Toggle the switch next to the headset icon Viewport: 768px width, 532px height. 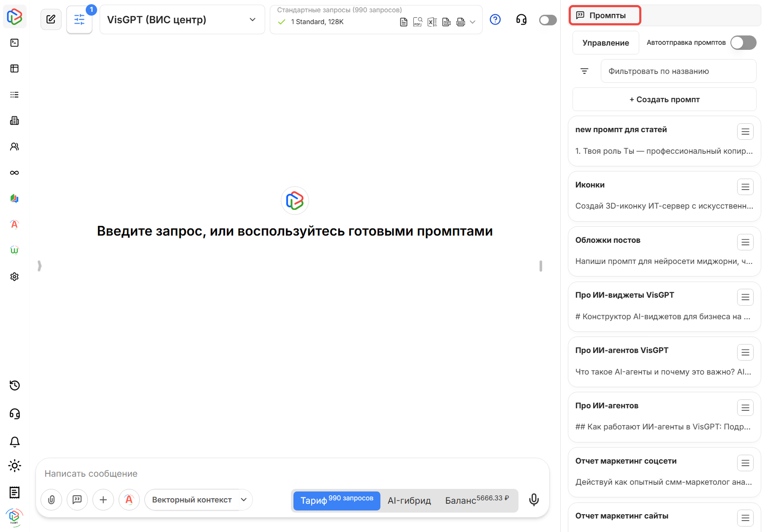coord(547,19)
